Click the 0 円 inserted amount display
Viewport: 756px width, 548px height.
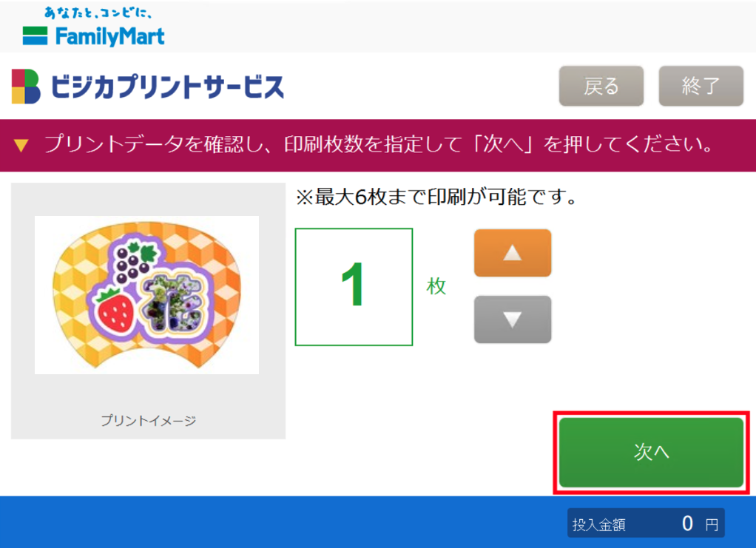[x=692, y=523]
